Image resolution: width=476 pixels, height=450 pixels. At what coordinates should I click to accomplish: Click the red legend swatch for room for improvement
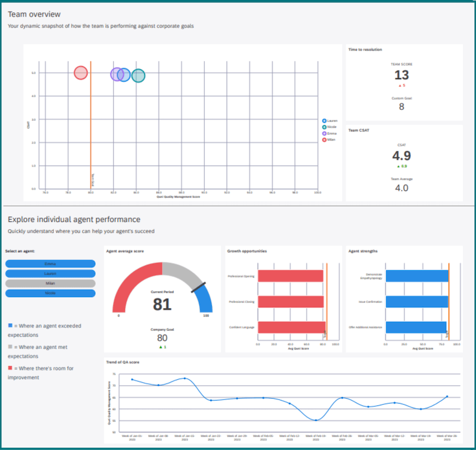(x=10, y=368)
